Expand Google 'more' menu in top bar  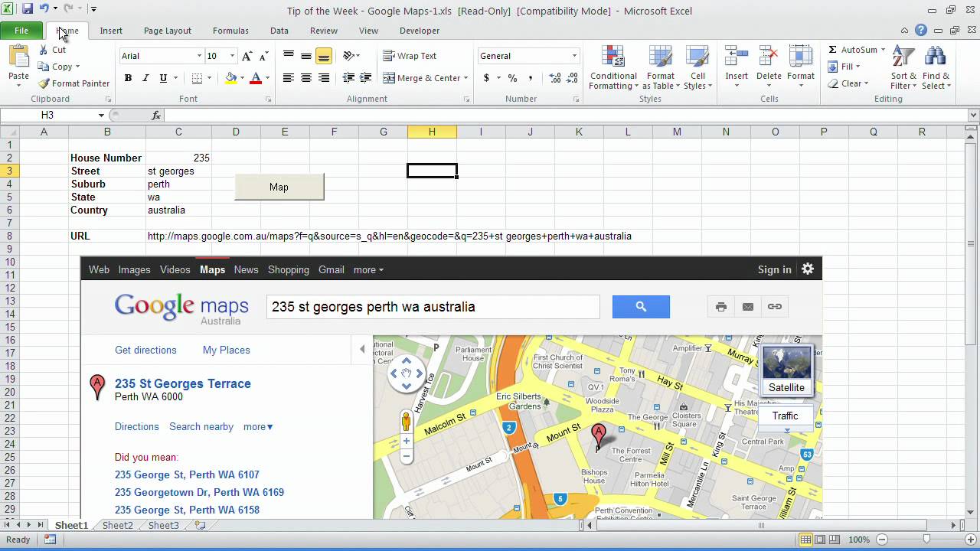[x=368, y=269]
